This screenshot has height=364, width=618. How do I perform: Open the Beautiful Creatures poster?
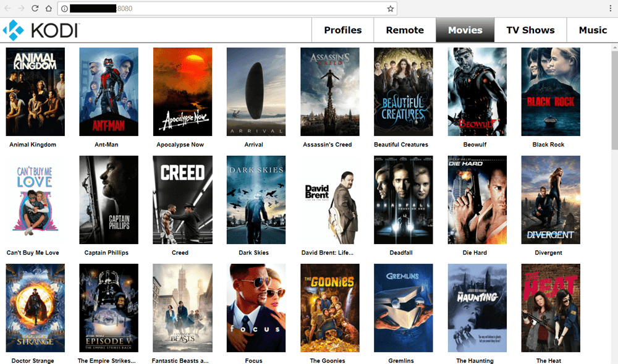tap(404, 92)
